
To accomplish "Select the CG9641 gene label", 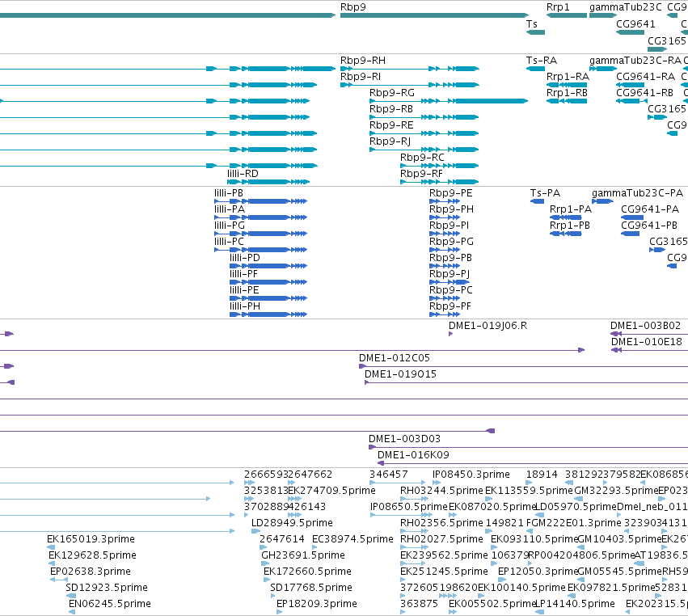I will pos(635,23).
